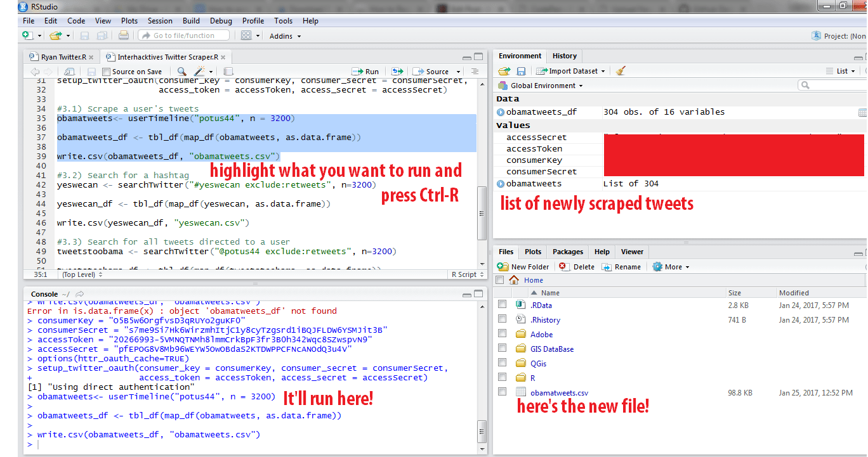
Task: Click the workspace panes grid icon
Action: (x=246, y=35)
